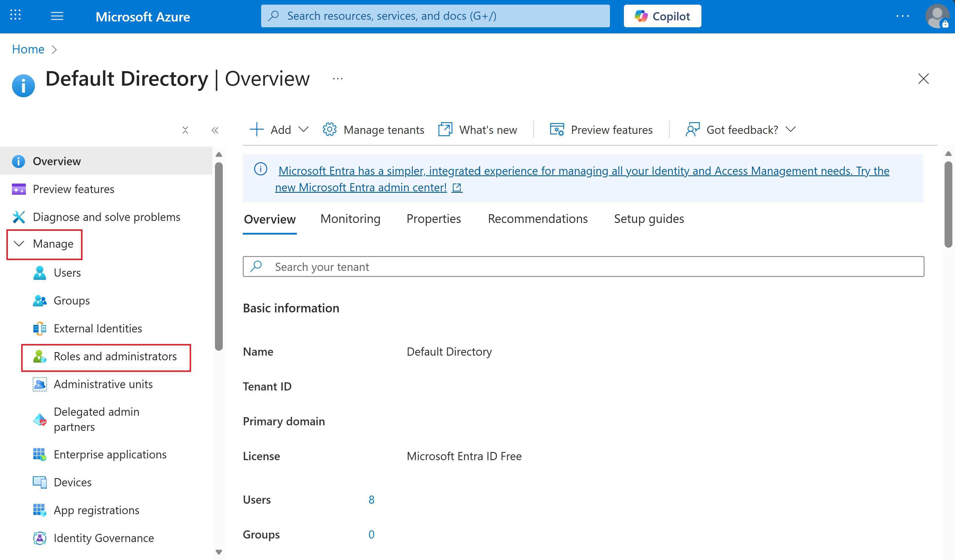This screenshot has height=560, width=955.
Task: Switch to the Monitoring tab
Action: click(350, 219)
